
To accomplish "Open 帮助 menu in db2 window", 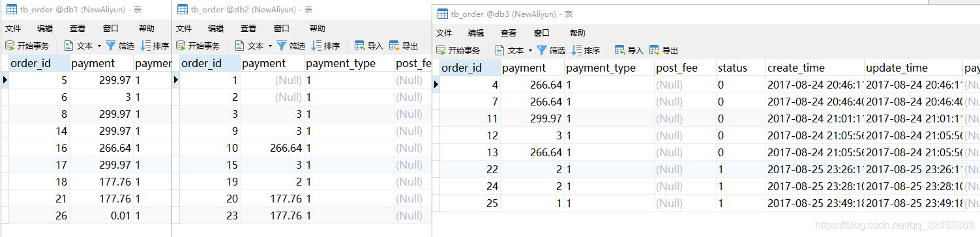I will click(318, 28).
